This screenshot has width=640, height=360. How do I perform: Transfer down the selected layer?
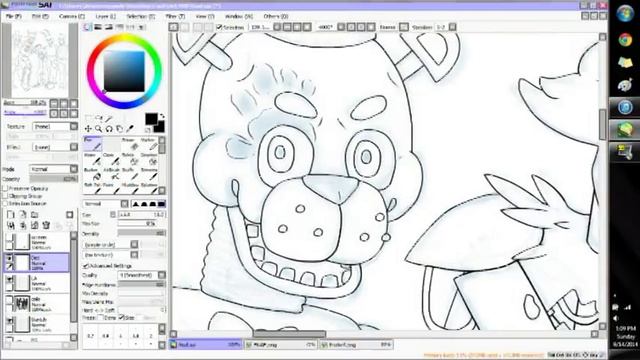[10, 225]
